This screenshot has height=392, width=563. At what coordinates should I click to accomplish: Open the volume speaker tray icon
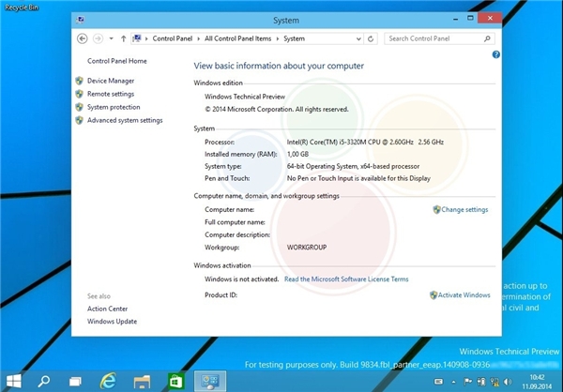(508, 382)
